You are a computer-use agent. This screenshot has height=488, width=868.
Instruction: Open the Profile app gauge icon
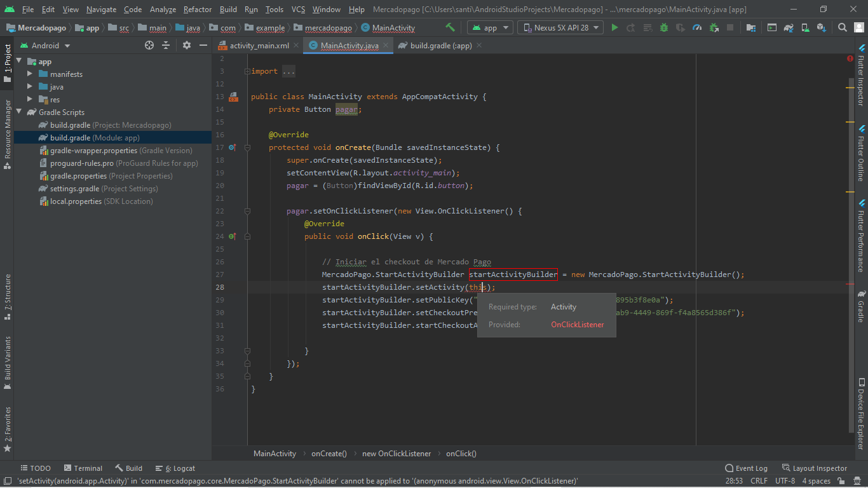coord(697,27)
